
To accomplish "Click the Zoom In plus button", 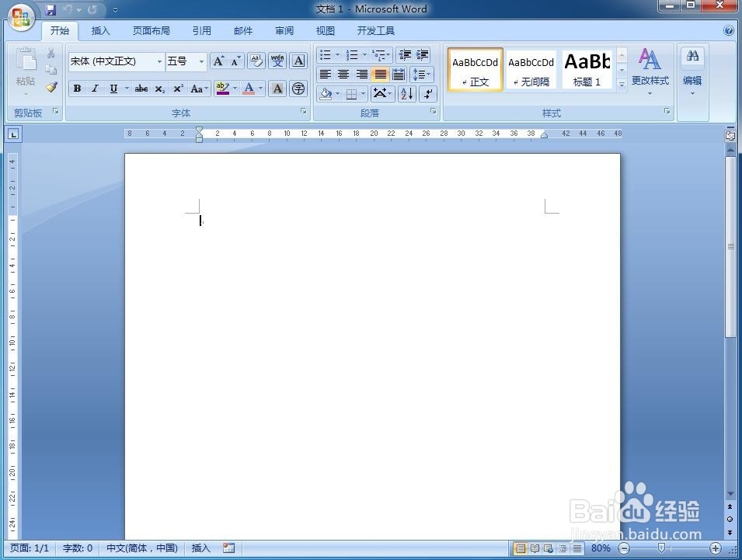I will click(716, 548).
